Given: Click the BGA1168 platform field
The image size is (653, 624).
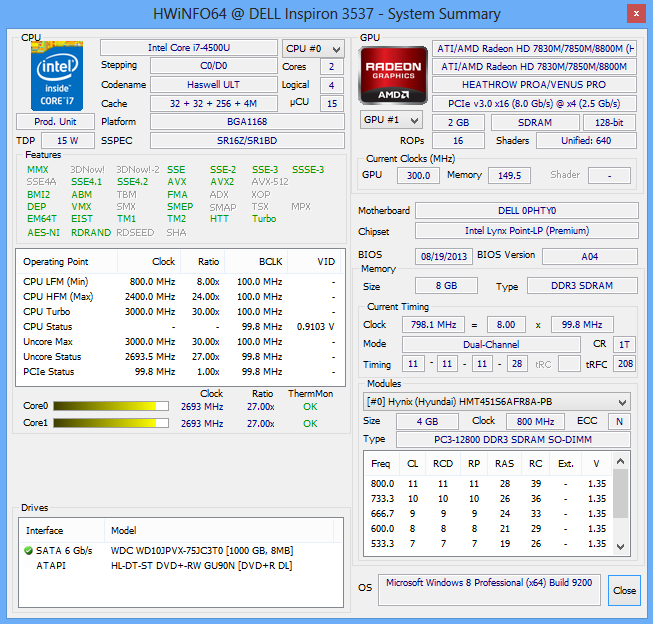Looking at the screenshot, I should [247, 122].
